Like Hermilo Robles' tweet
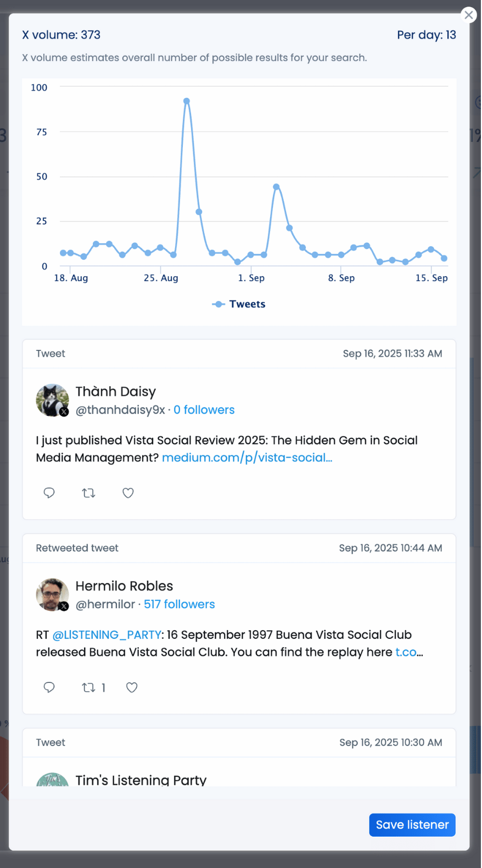 coord(131,687)
